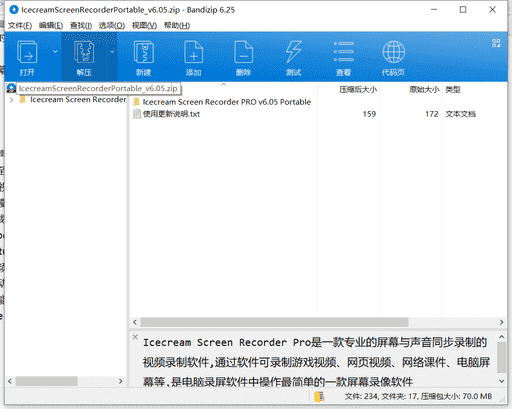The width and height of the screenshot is (512, 409).
Task: Click the file list horizontal scrollbar thumb
Action: (x=274, y=322)
